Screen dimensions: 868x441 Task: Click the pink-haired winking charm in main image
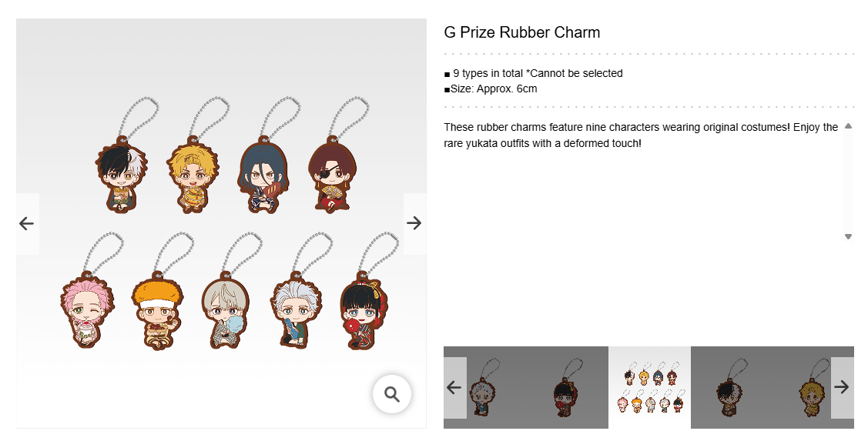pos(87,312)
